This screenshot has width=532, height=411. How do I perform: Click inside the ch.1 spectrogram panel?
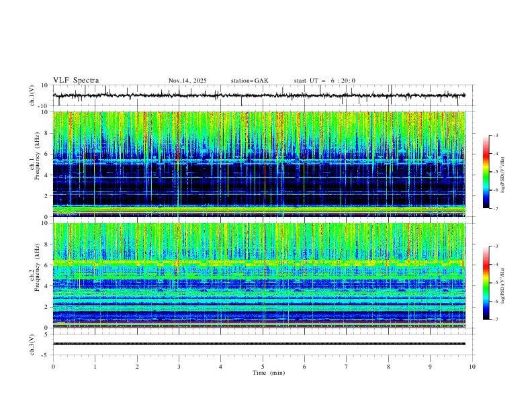(x=259, y=164)
